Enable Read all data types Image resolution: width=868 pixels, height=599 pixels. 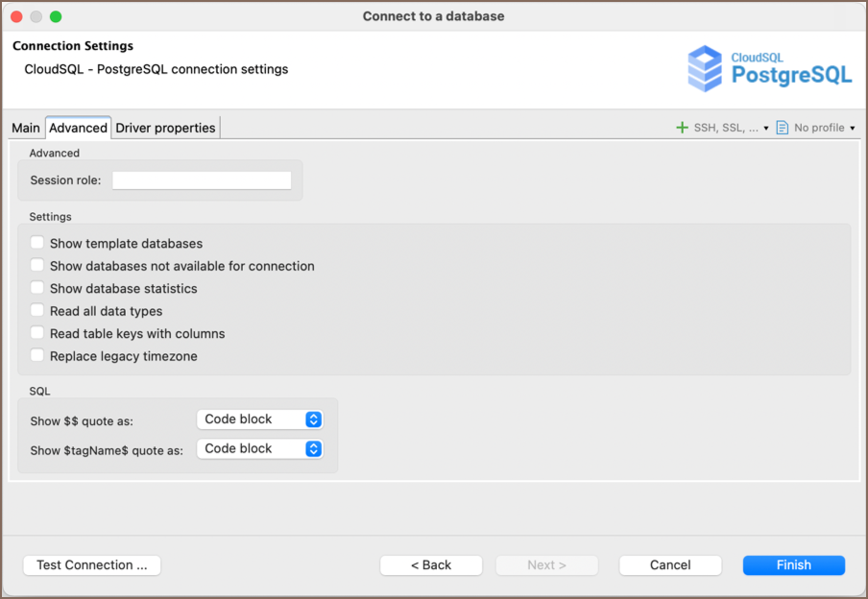(37, 311)
